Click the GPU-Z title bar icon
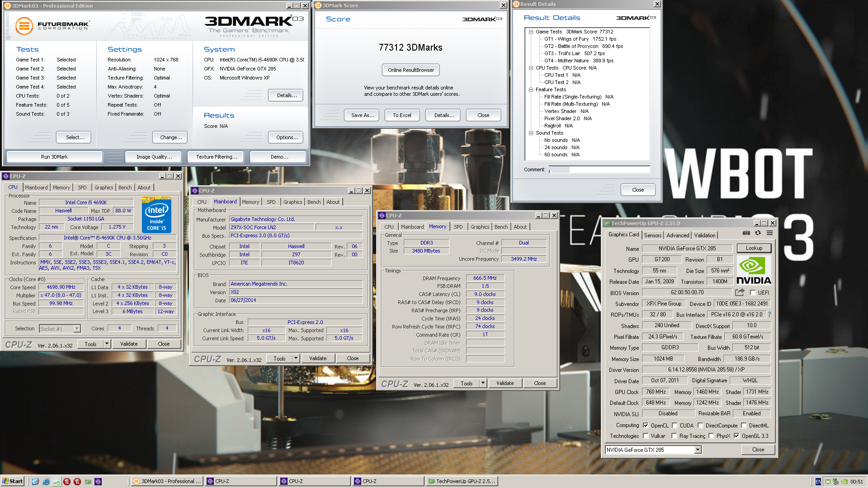This screenshot has height=488, width=868. pyautogui.click(x=607, y=223)
